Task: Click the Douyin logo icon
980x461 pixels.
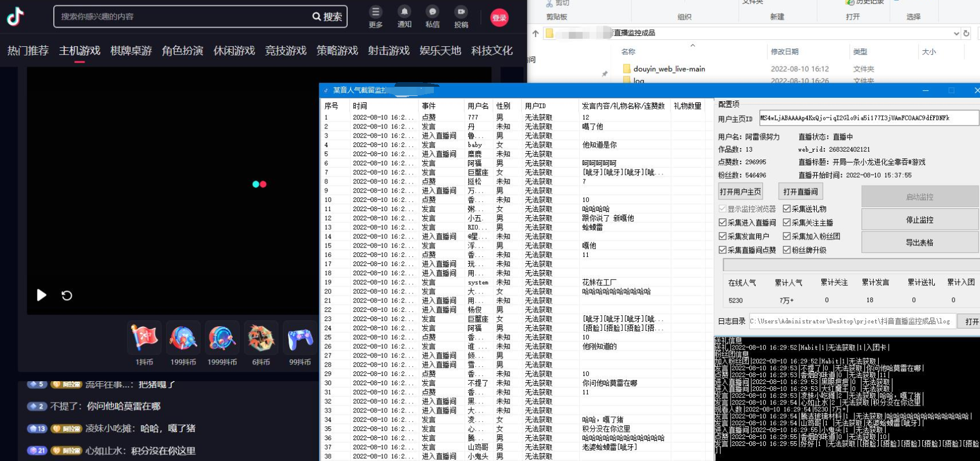Action: coord(16,16)
